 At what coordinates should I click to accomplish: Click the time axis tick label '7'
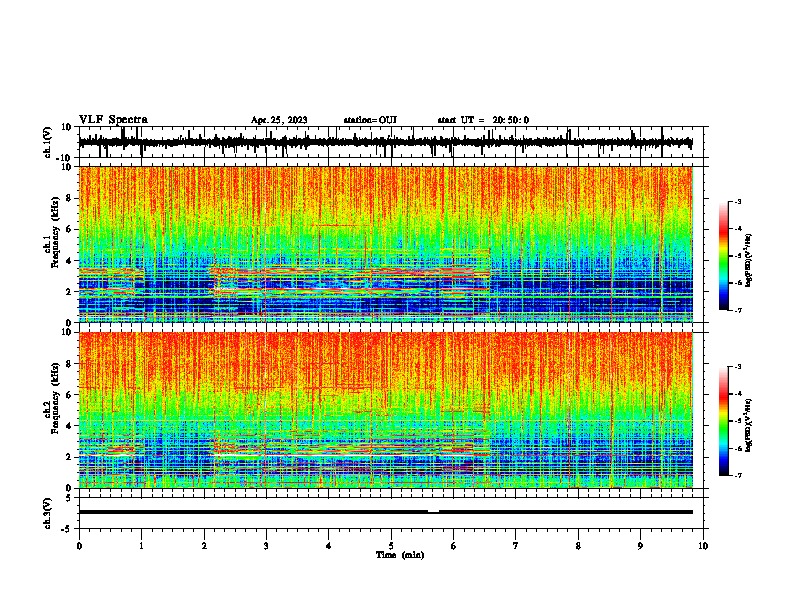point(516,546)
